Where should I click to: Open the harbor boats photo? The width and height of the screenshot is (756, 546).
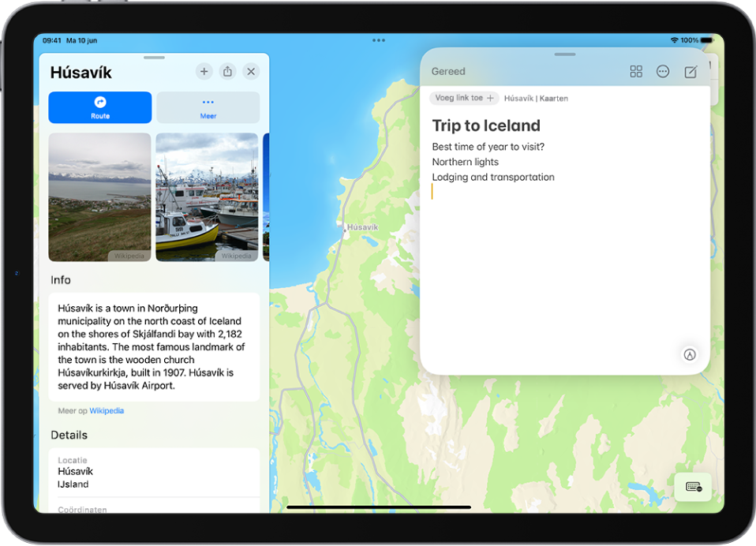tap(207, 197)
